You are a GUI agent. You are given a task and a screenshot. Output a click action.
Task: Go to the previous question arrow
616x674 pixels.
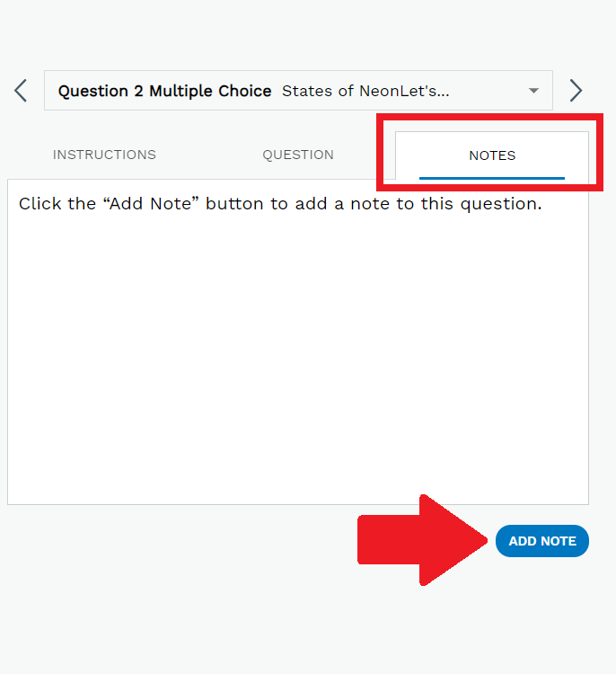[21, 91]
